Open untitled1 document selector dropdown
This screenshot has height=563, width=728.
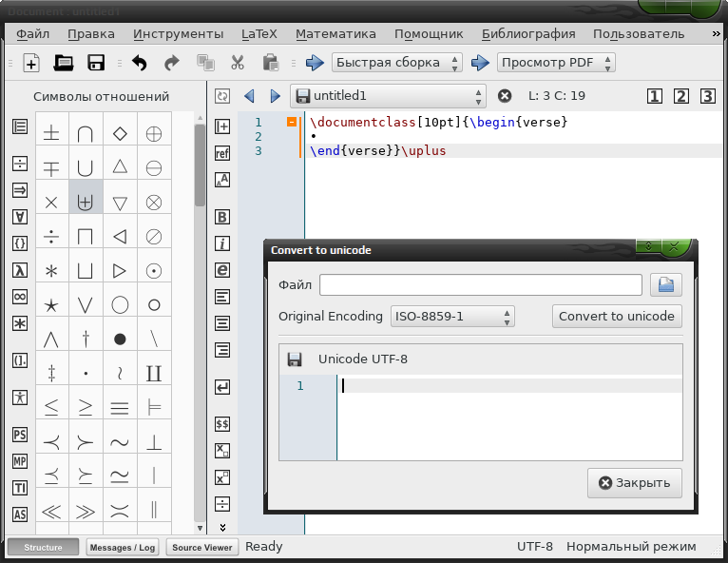coord(388,96)
